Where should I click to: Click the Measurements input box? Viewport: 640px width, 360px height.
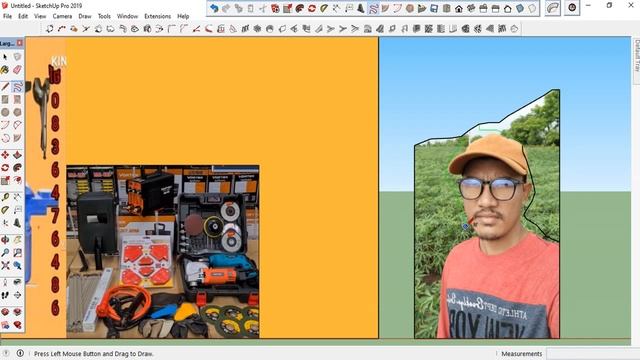(x=593, y=354)
